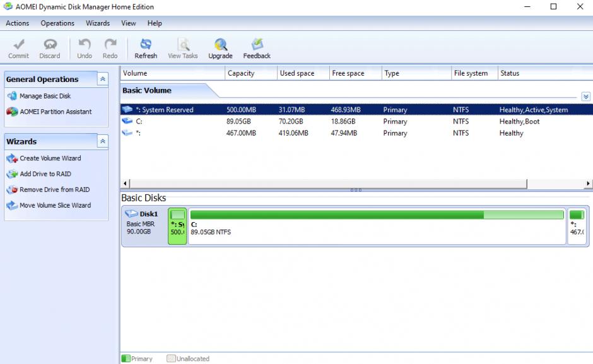Click the Commit checkmark icon
The height and width of the screenshot is (364, 593).
click(x=18, y=44)
